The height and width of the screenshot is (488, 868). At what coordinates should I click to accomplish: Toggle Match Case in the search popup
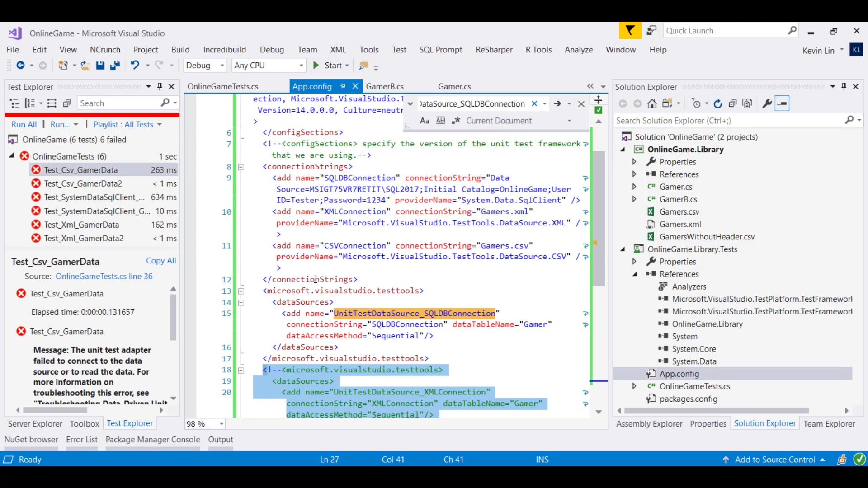tap(424, 120)
